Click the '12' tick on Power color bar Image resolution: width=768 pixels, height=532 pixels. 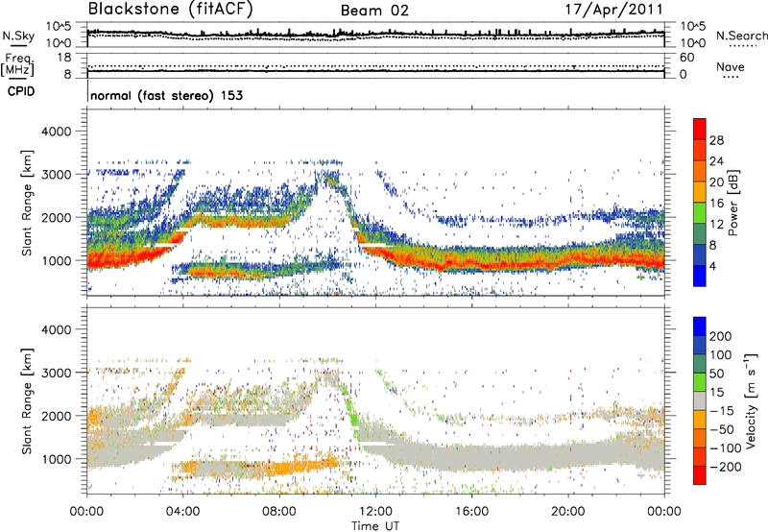(x=716, y=225)
